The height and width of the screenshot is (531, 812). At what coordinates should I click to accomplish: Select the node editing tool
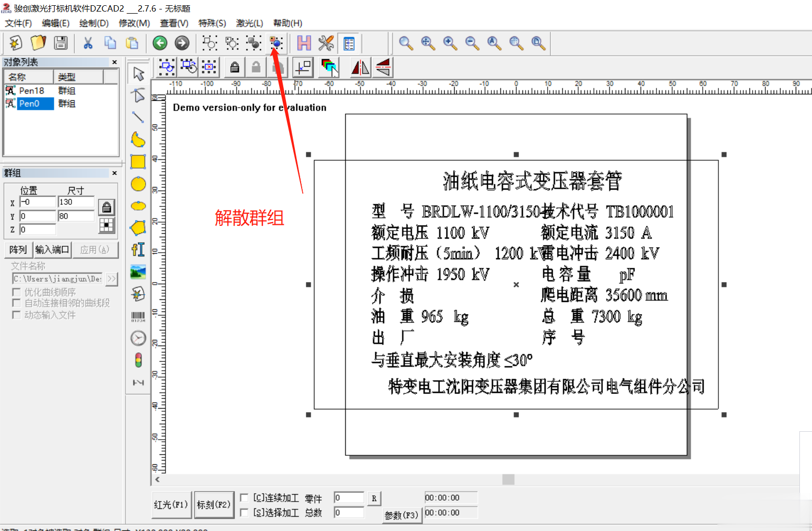pos(138,96)
